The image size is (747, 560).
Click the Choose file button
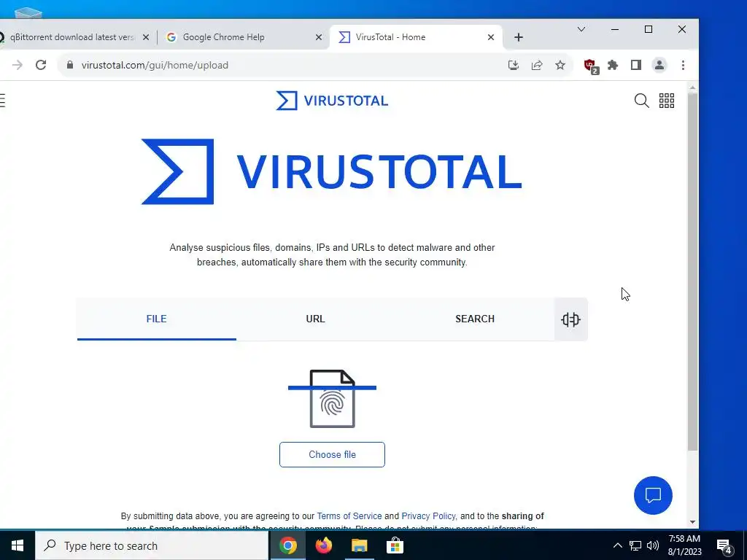coord(332,454)
